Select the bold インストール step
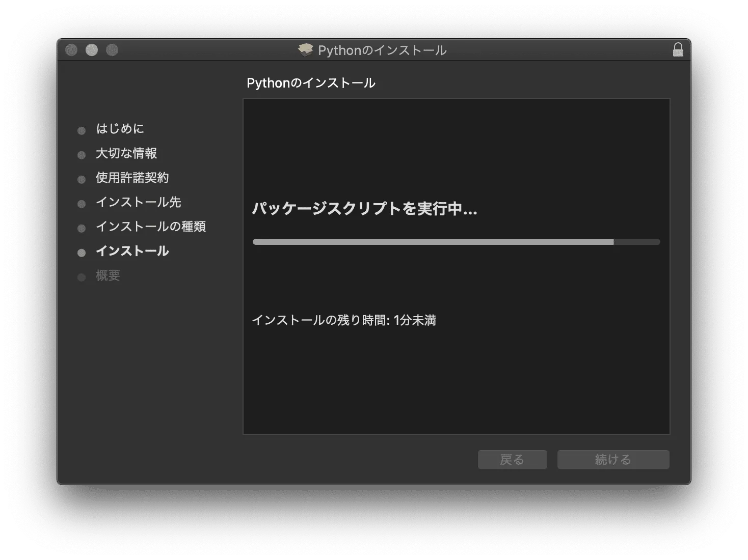 (x=132, y=251)
